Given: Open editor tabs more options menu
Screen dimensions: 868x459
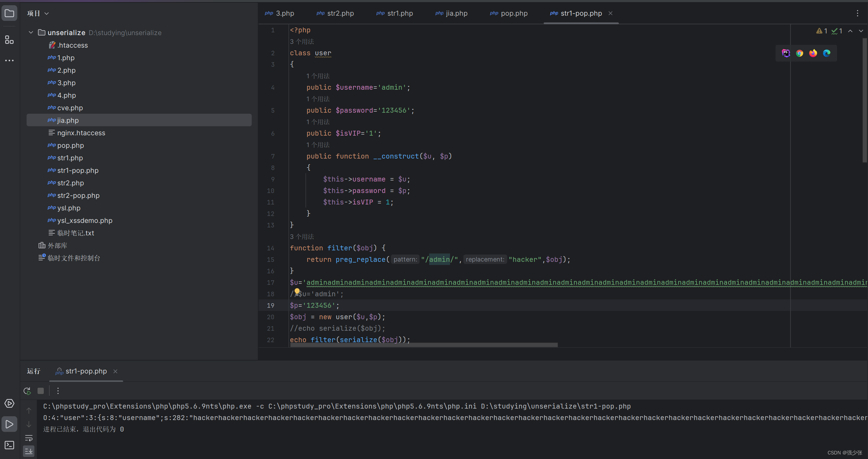Looking at the screenshot, I should [x=858, y=13].
